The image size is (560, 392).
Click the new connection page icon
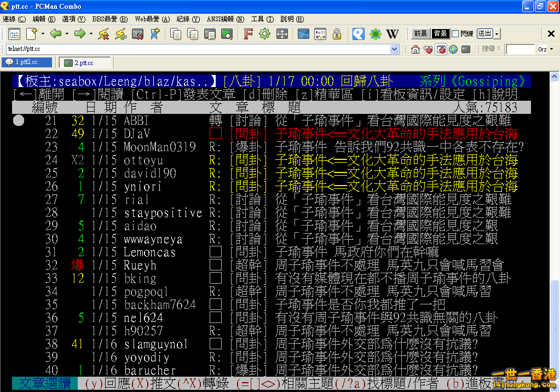click(31, 34)
